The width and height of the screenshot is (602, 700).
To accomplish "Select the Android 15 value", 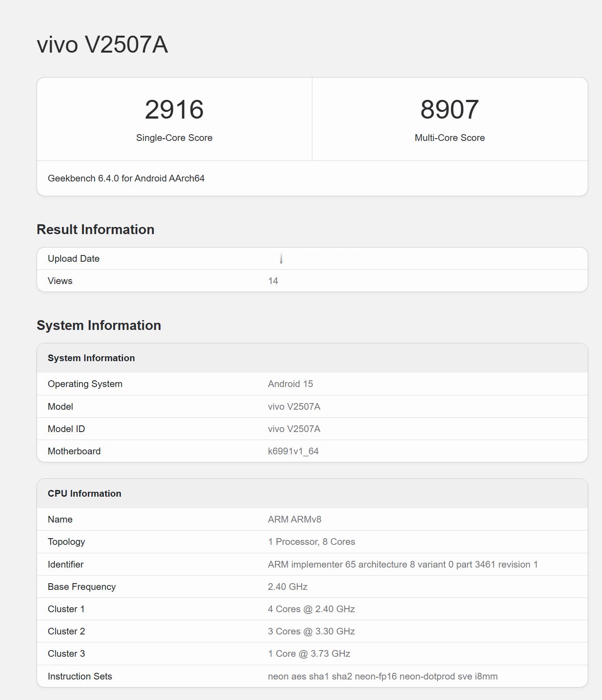I will 291,384.
